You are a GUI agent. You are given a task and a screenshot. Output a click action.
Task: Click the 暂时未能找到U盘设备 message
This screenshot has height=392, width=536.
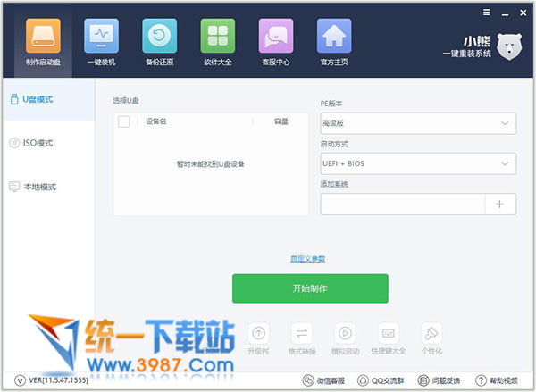pyautogui.click(x=210, y=164)
